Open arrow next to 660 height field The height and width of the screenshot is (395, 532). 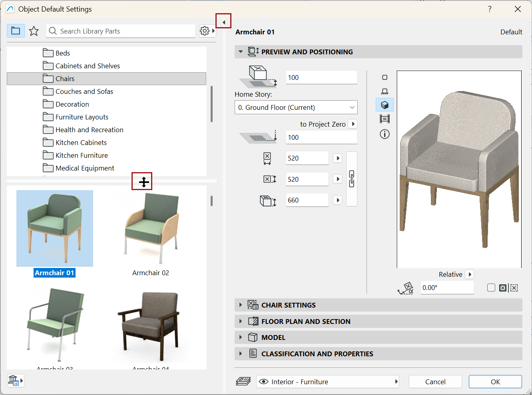[338, 200]
